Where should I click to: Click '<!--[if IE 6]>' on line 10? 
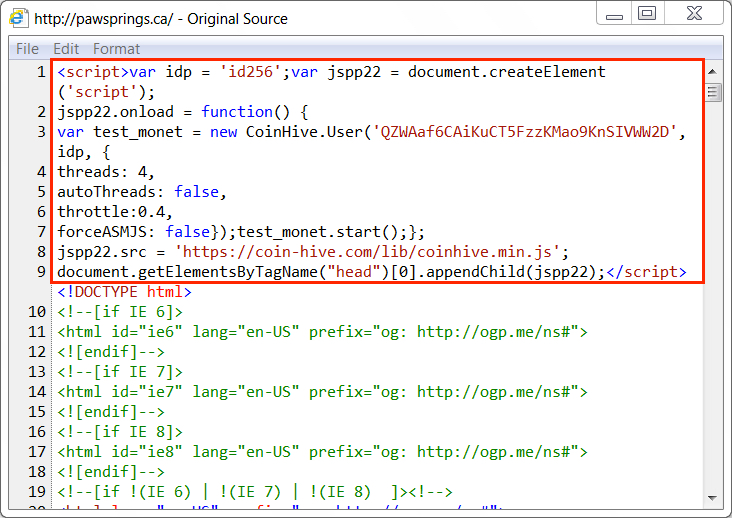pos(120,312)
